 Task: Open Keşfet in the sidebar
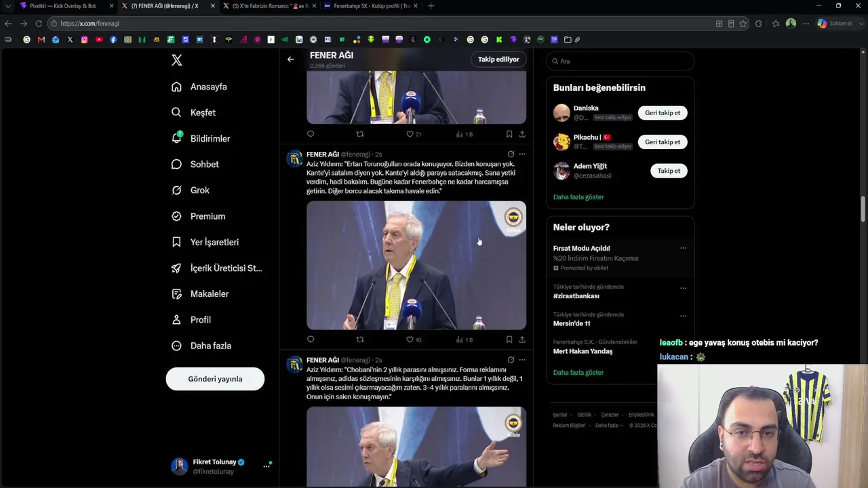click(193, 113)
